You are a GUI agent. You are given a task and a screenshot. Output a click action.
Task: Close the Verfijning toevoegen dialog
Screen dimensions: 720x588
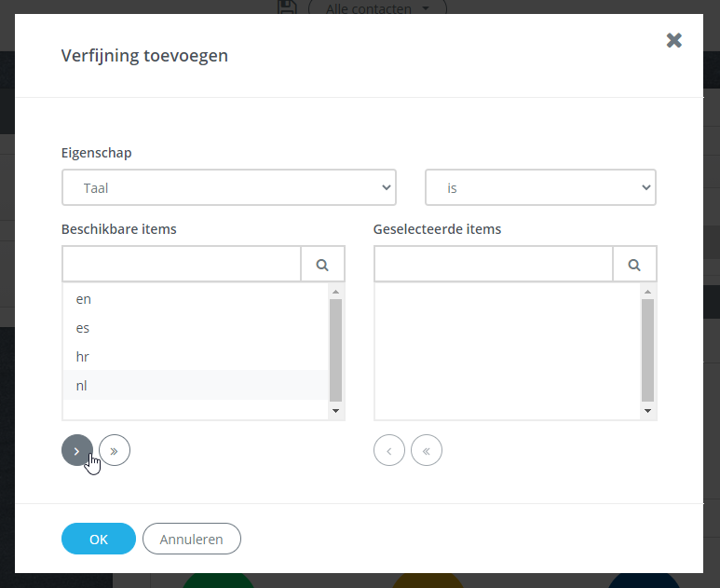(x=673, y=40)
